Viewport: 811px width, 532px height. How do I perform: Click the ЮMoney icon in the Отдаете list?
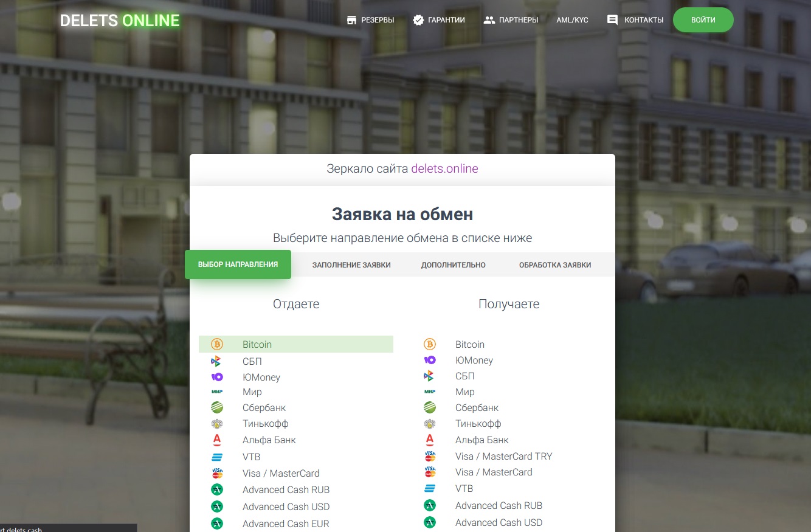[217, 377]
